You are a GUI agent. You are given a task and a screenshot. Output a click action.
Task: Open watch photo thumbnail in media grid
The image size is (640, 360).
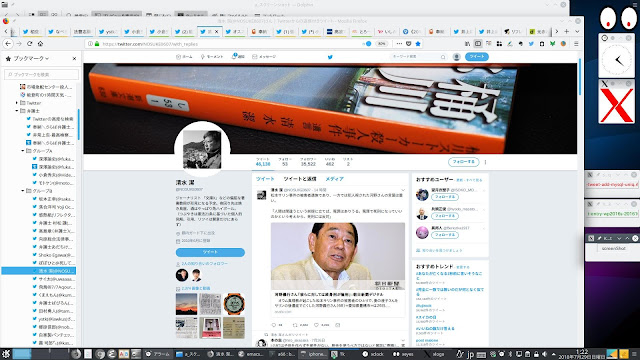tap(234, 304)
